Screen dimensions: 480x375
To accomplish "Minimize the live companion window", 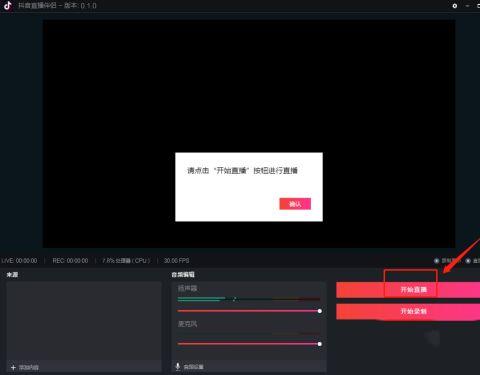I will (x=468, y=6).
